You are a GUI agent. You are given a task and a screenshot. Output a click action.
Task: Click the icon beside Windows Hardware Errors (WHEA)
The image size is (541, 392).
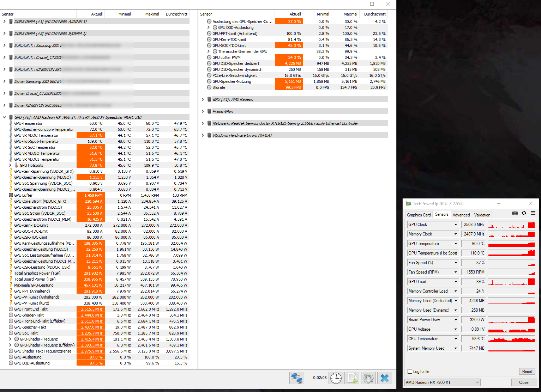(209, 135)
